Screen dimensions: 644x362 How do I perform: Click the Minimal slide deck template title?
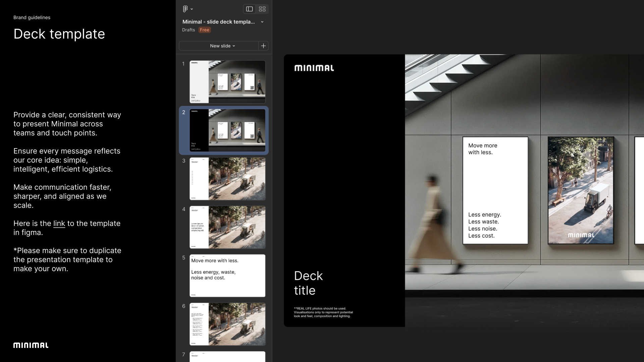point(219,22)
